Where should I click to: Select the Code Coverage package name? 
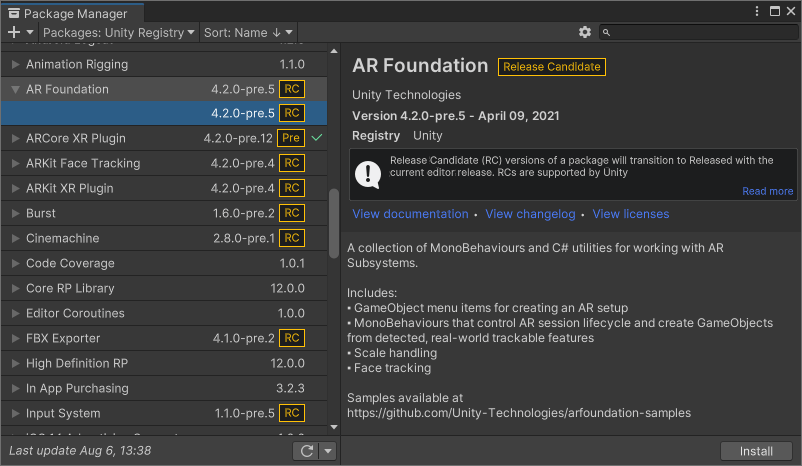pos(71,263)
